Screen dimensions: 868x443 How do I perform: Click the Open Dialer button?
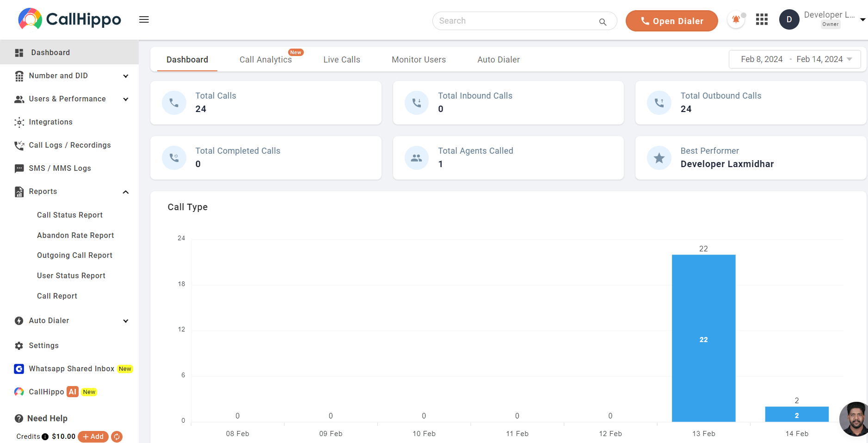[671, 21]
